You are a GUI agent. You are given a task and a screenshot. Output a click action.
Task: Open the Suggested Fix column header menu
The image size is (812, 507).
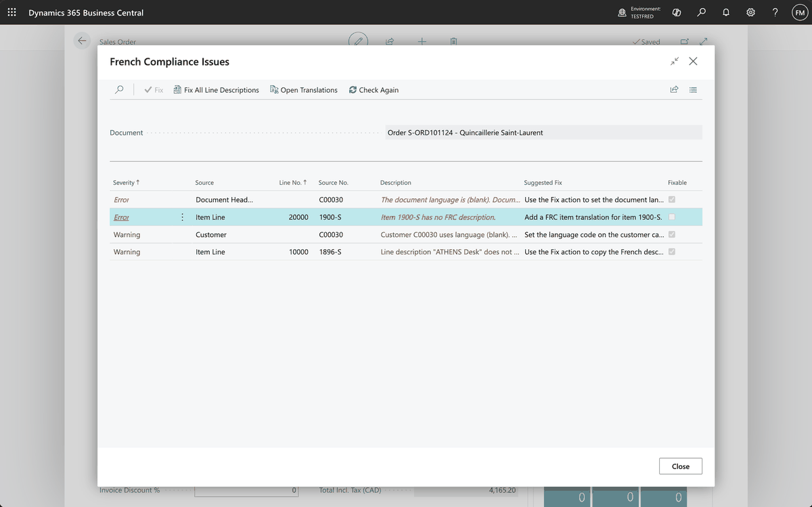543,183
